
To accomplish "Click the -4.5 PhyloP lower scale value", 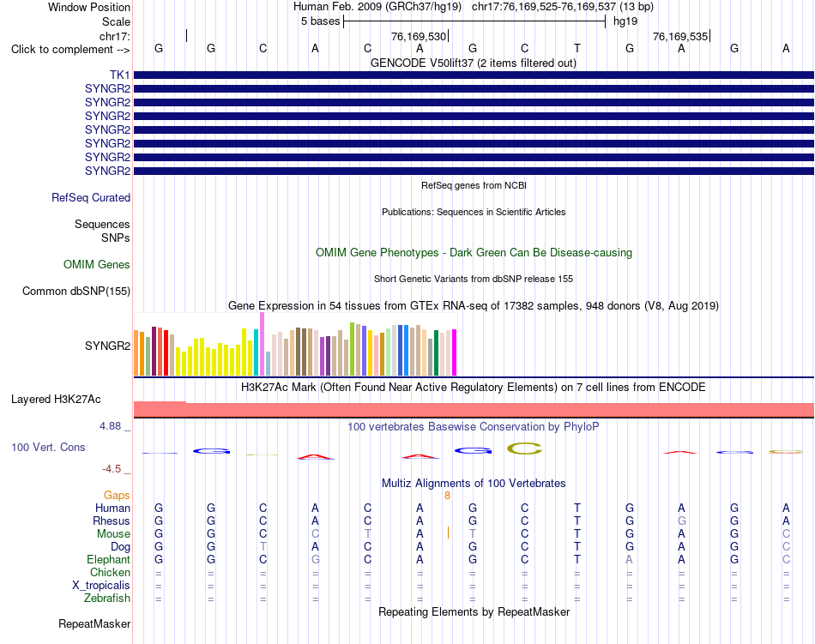I will click(x=112, y=469).
